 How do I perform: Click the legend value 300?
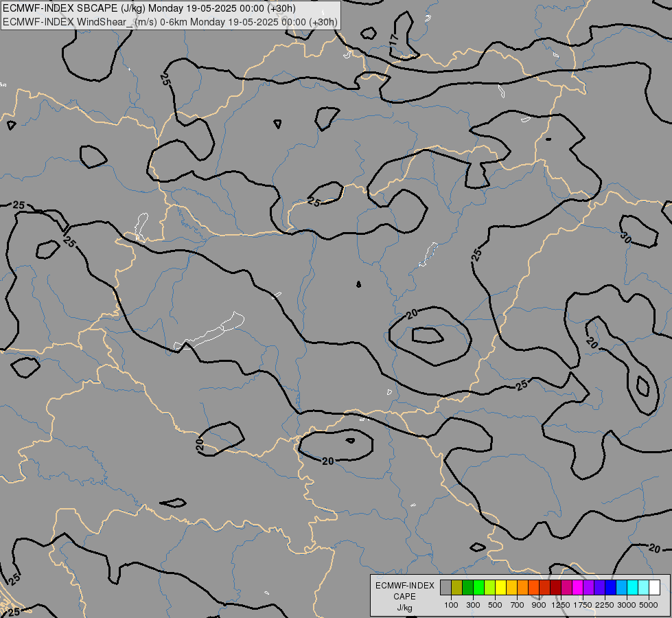473,605
